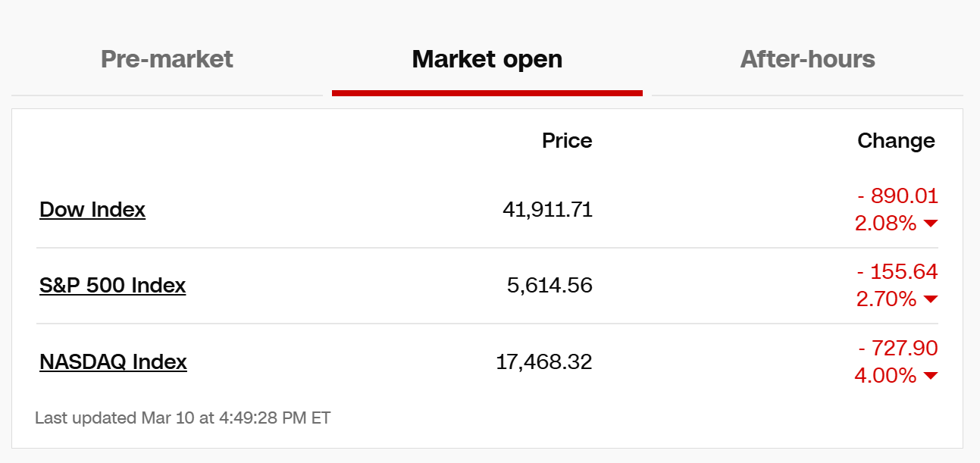The width and height of the screenshot is (980, 463).
Task: Click the S&P change value - 155.64
Action: click(x=897, y=272)
